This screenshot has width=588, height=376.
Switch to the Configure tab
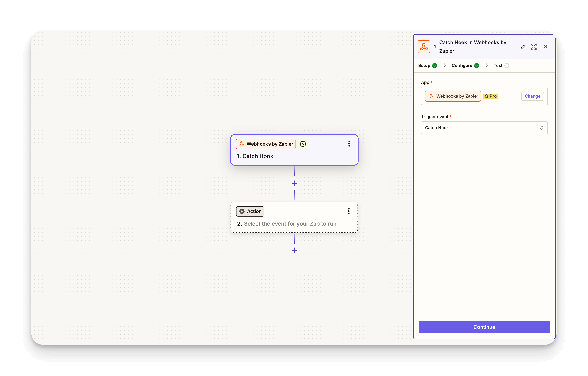point(462,65)
